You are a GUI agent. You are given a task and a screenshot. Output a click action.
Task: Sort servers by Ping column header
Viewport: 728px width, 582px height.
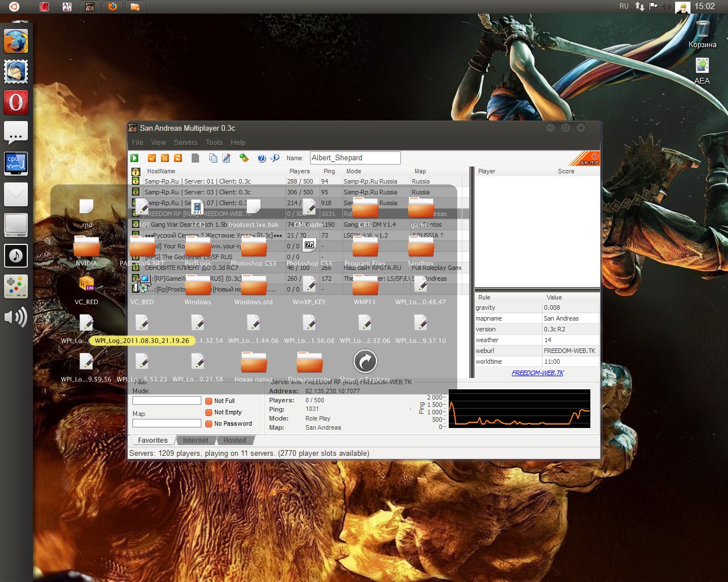pyautogui.click(x=329, y=171)
